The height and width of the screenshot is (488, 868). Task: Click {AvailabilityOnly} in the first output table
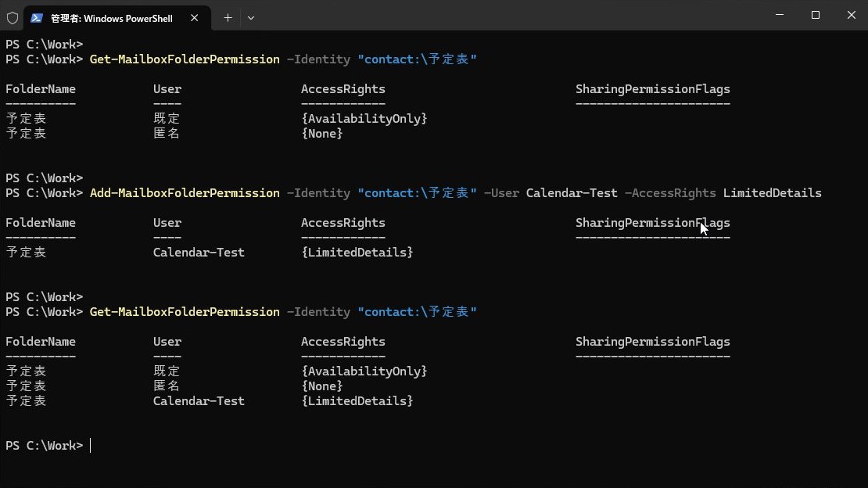click(x=364, y=119)
